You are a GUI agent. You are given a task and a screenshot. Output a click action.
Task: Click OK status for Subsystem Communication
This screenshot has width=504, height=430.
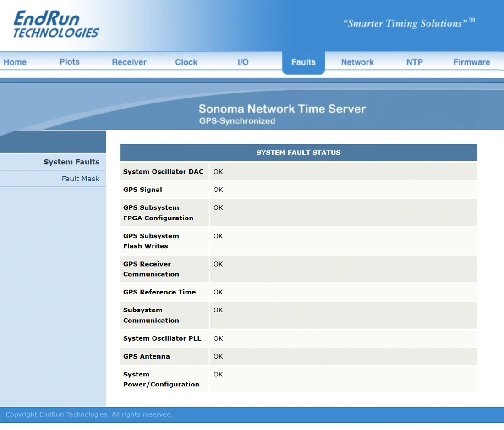tap(218, 310)
